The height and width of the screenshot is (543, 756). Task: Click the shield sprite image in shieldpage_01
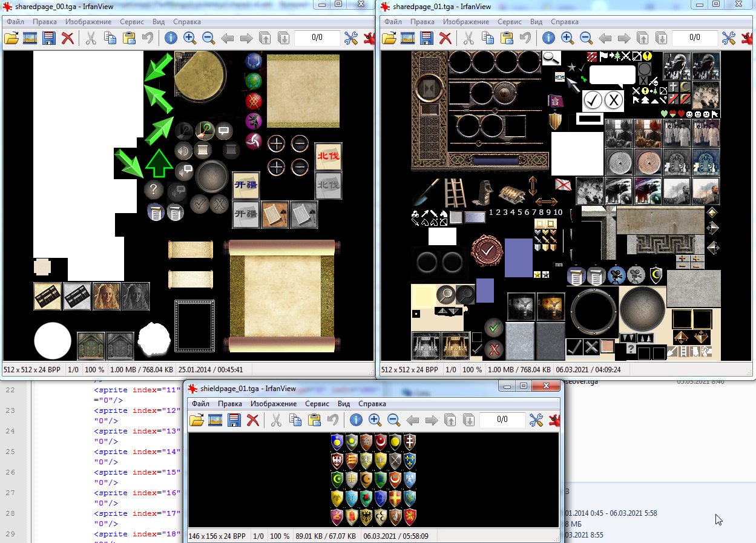tap(373, 479)
